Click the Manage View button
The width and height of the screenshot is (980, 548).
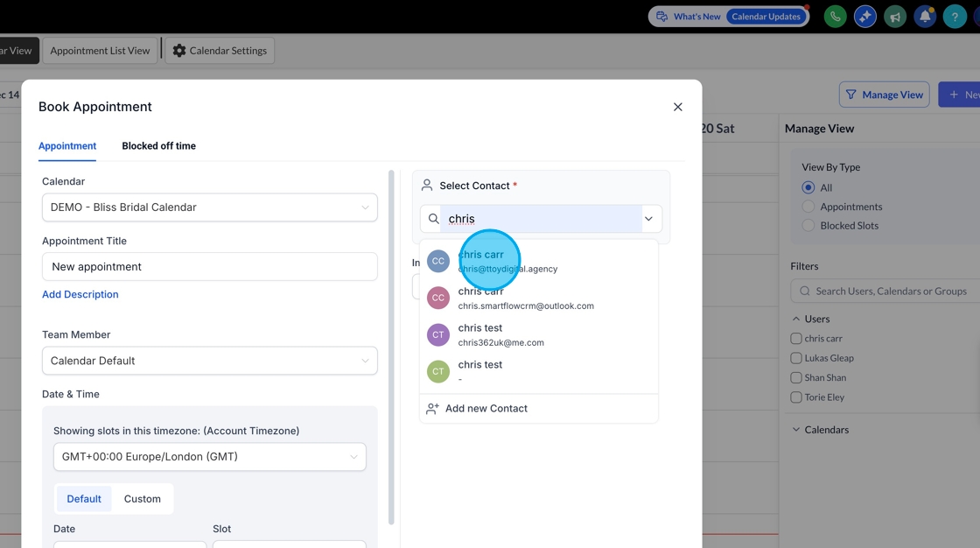point(885,95)
